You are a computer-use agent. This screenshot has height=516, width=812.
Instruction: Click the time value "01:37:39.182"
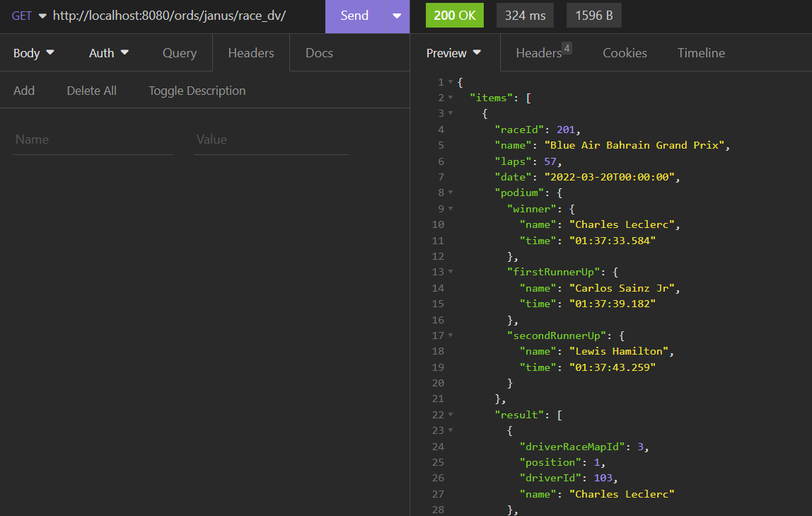point(613,304)
